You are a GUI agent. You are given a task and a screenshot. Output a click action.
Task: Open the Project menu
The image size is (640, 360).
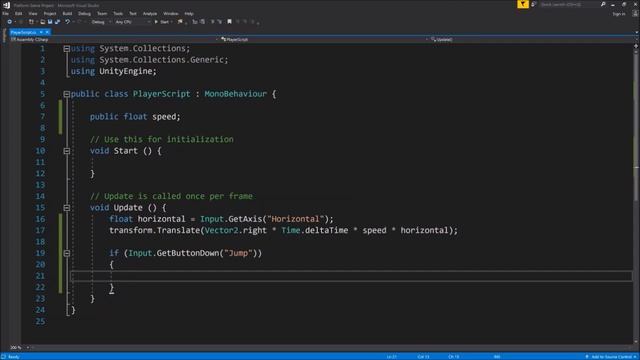(x=50, y=13)
